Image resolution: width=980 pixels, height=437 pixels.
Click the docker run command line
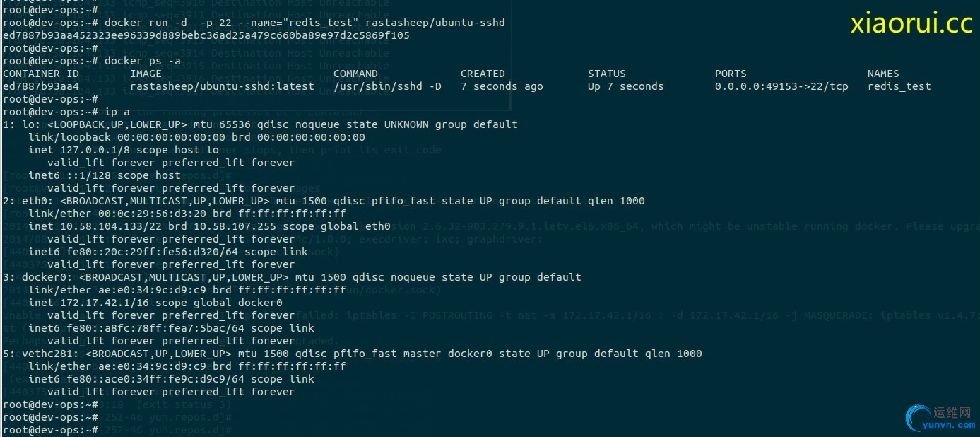click(254, 23)
